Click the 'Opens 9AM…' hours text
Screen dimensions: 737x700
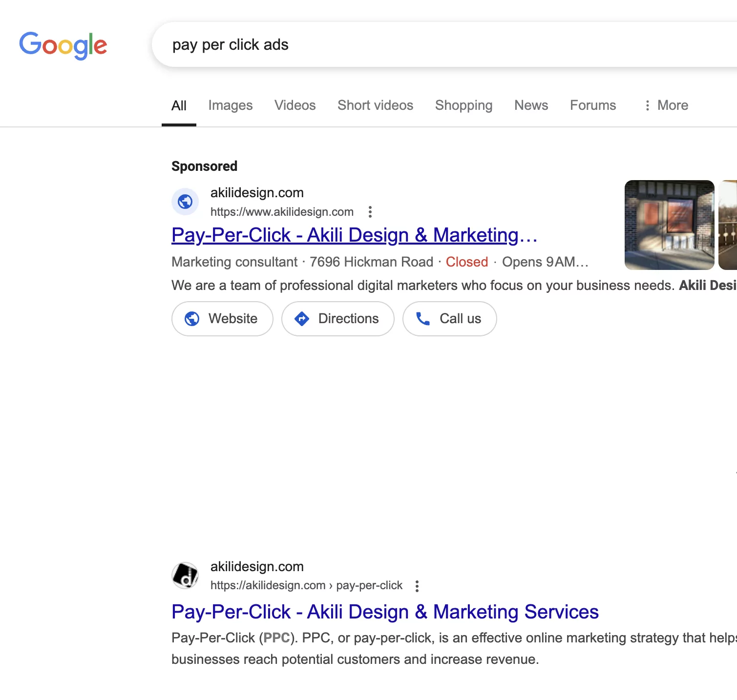(545, 262)
